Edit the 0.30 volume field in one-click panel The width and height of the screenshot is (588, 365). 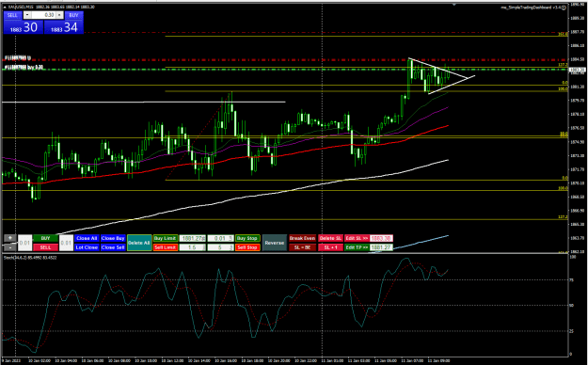click(43, 15)
